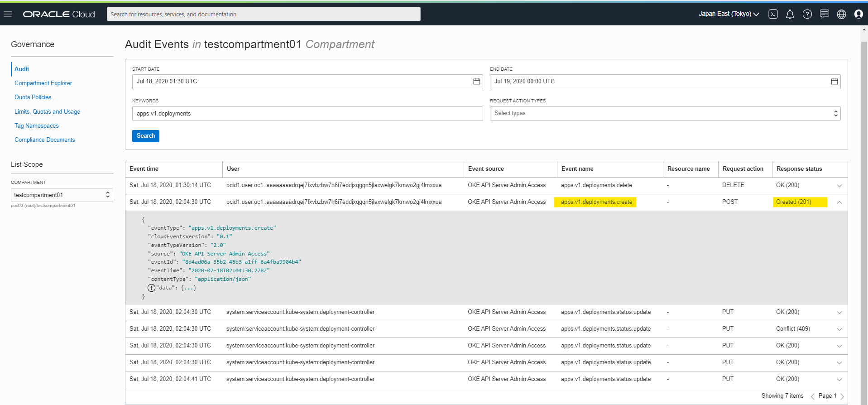Expand the 02:04:41 UTC event row

(839, 380)
